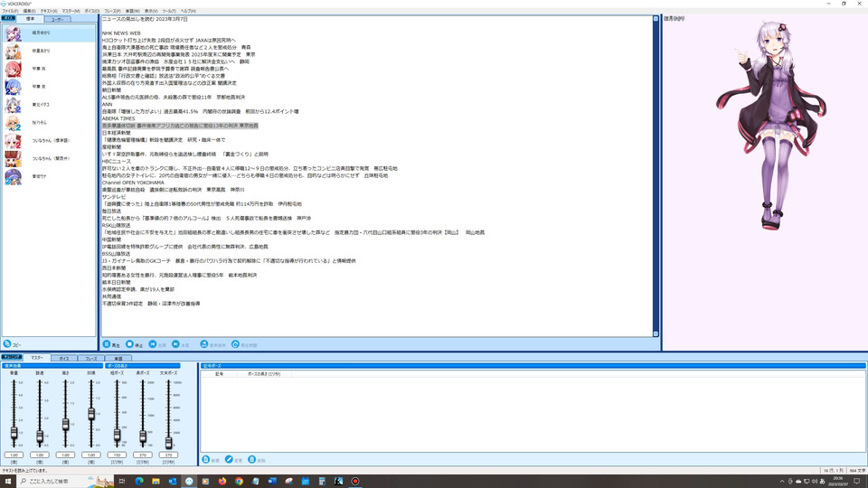
Task: Select the 音街ウナ voice avatar
Action: [x=14, y=176]
